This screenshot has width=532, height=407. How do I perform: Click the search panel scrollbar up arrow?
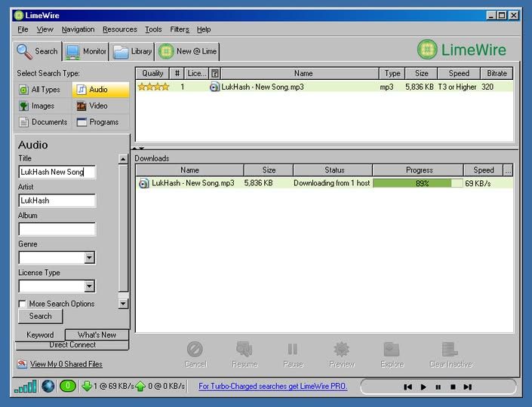[123, 159]
